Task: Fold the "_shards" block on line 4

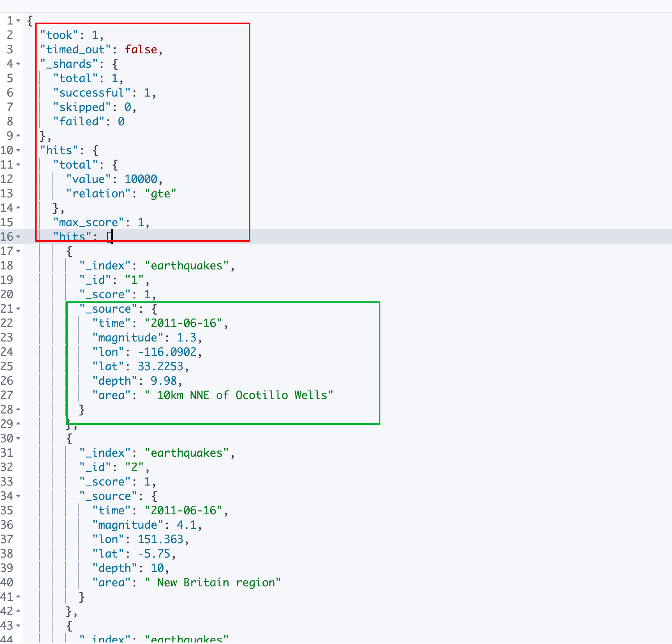Action: pos(18,64)
